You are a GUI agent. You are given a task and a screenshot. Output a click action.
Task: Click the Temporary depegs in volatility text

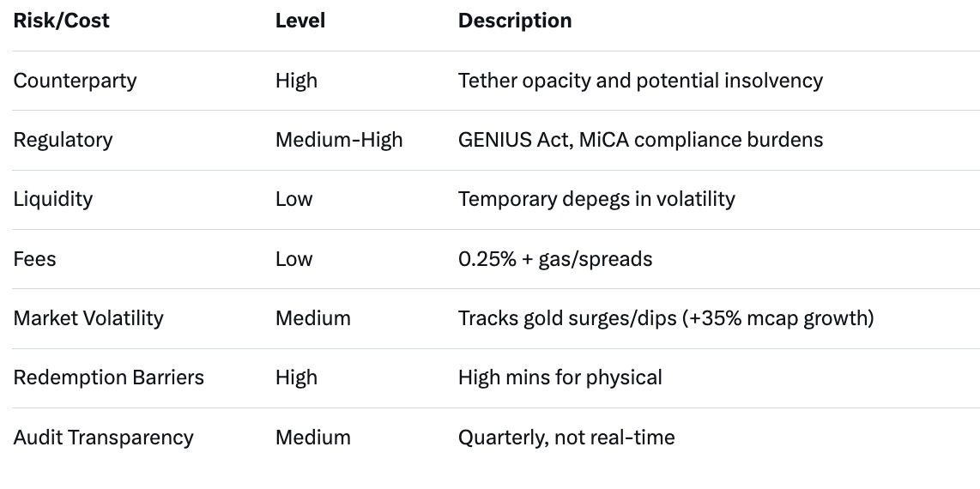tap(596, 199)
